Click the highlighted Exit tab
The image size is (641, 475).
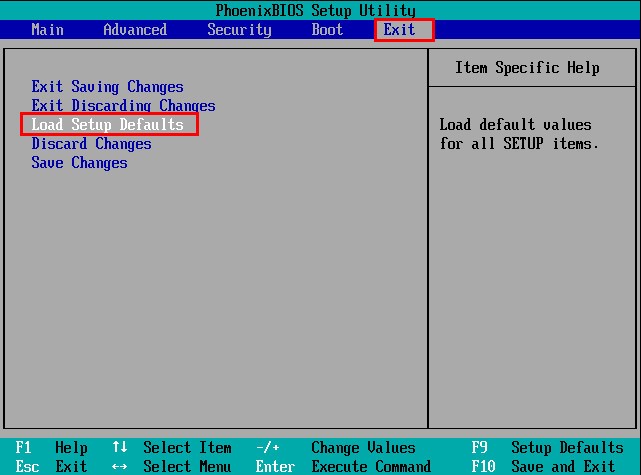coord(400,29)
